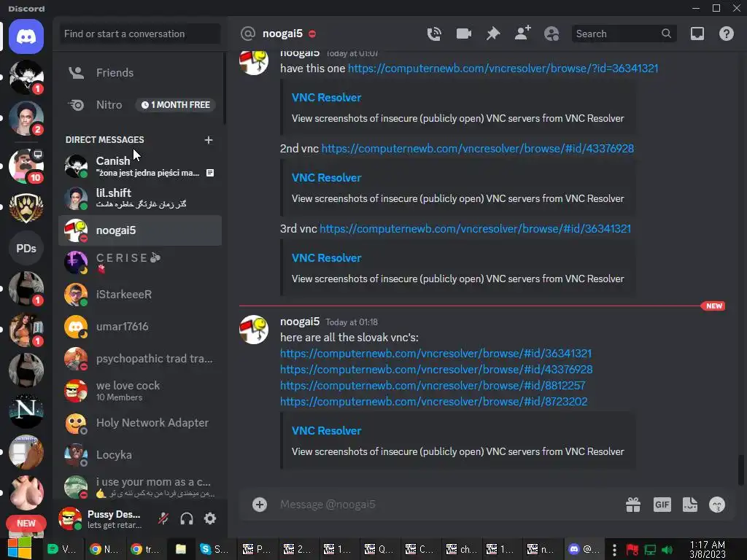The width and height of the screenshot is (747, 560).
Task: Open Canish direct message
Action: [x=140, y=166]
